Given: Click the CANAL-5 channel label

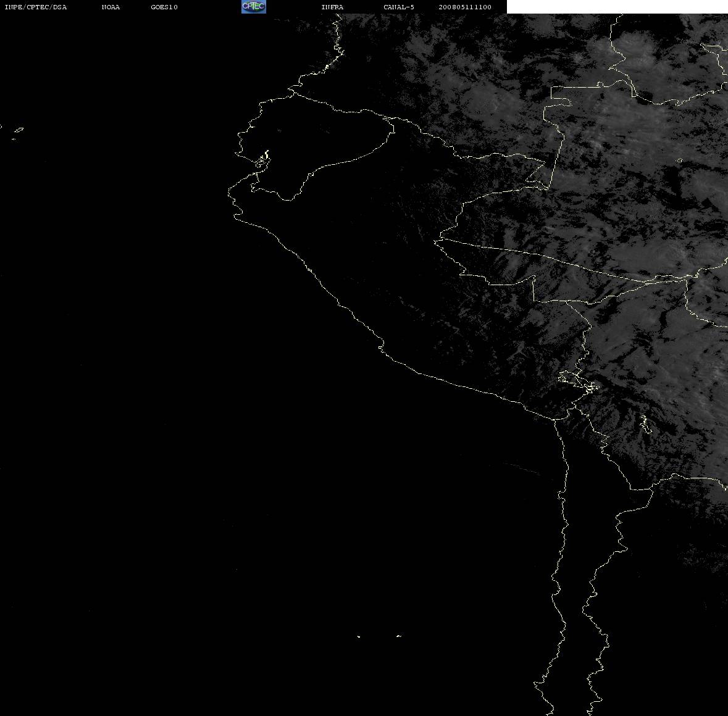Looking at the screenshot, I should point(399,7).
